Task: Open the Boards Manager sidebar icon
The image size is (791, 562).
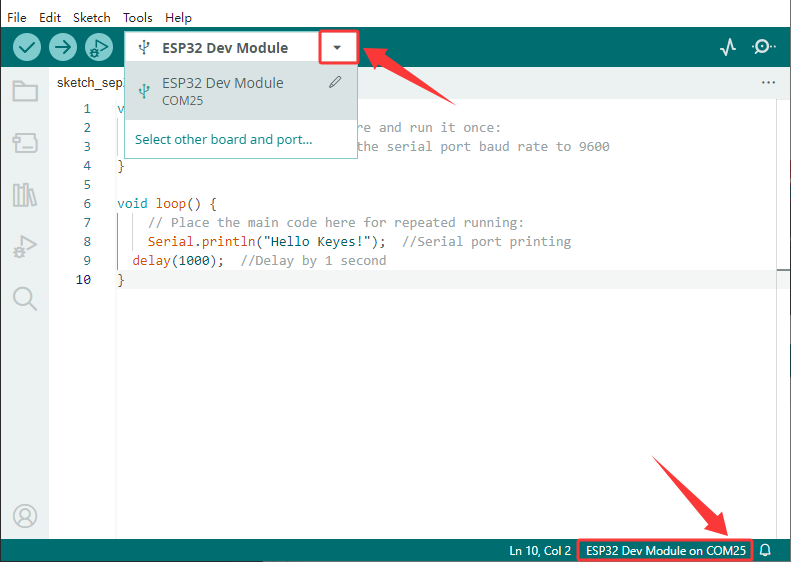Action: [x=25, y=143]
